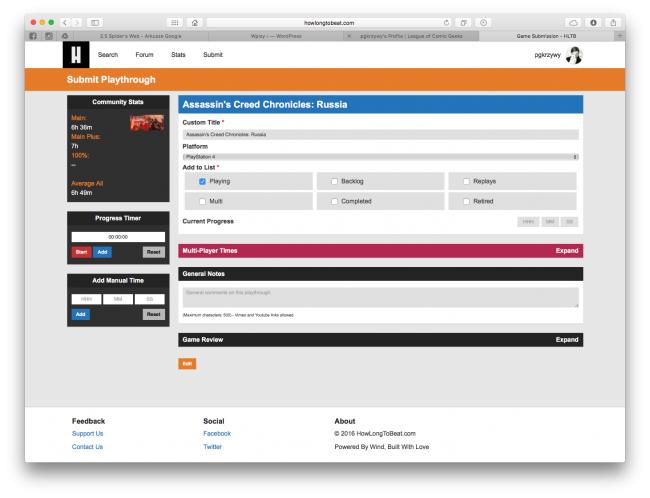
Task: Add a new tab with plus icon
Action: pos(620,36)
